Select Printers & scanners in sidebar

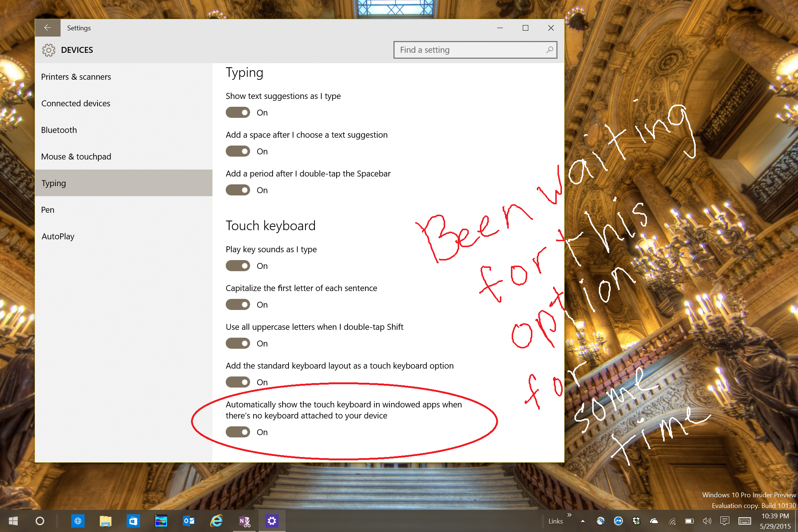click(x=124, y=77)
